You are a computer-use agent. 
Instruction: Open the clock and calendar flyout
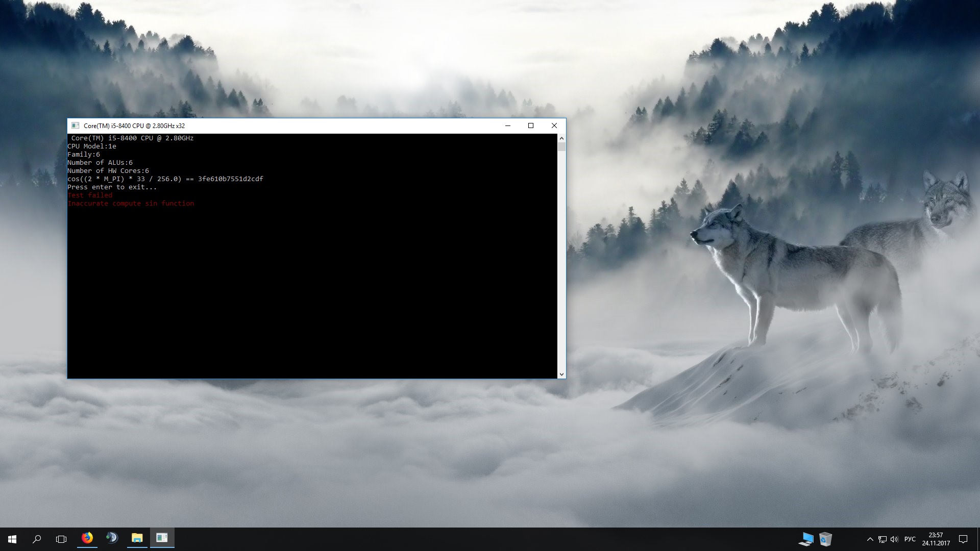pyautogui.click(x=936, y=539)
